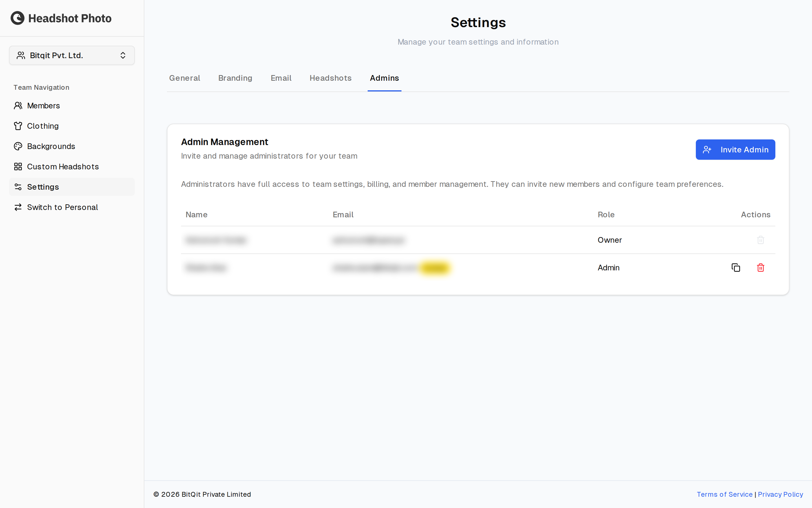Click the Switch to Personal arrows icon
This screenshot has width=812, height=508.
[x=18, y=207]
